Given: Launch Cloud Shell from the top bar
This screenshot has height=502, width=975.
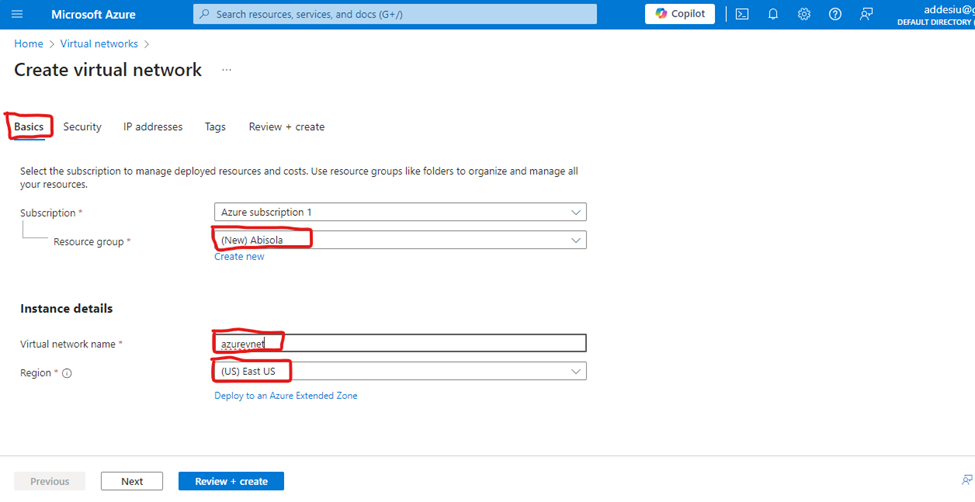Looking at the screenshot, I should 742,14.
